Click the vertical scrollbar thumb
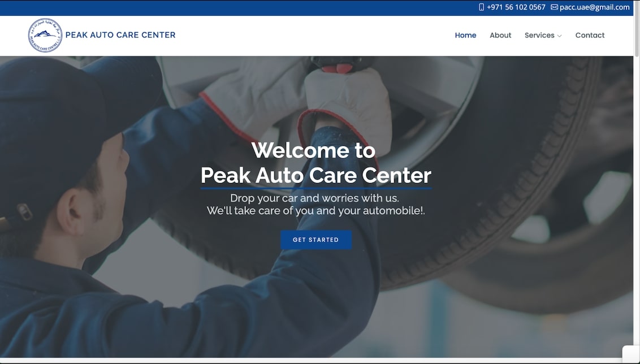The height and width of the screenshot is (364, 640). tap(637, 29)
